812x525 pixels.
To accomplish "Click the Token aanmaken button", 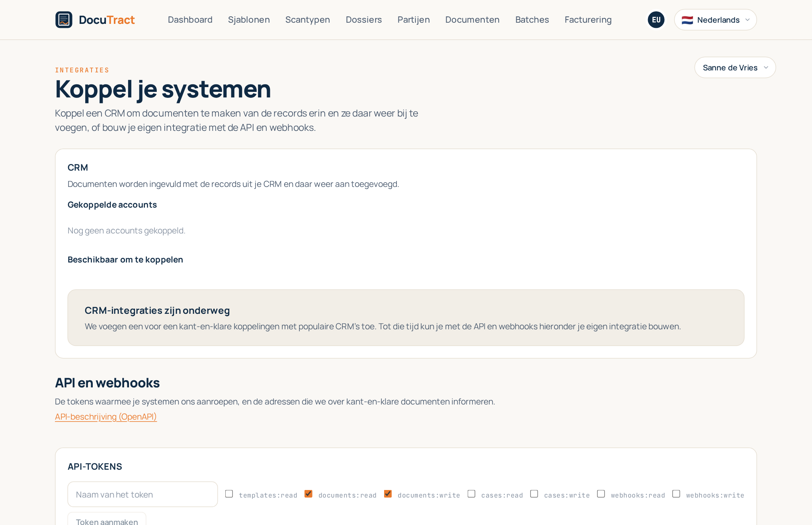I will pyautogui.click(x=107, y=519).
